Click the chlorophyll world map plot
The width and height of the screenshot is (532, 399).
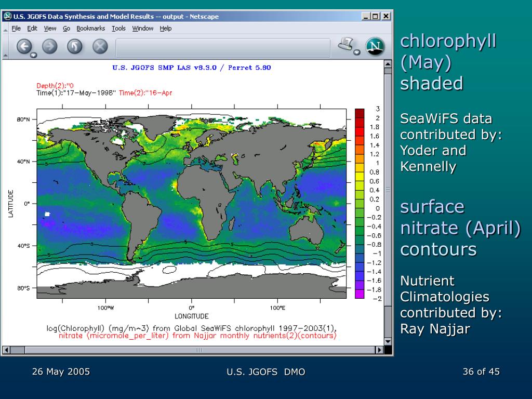pyautogui.click(x=191, y=204)
